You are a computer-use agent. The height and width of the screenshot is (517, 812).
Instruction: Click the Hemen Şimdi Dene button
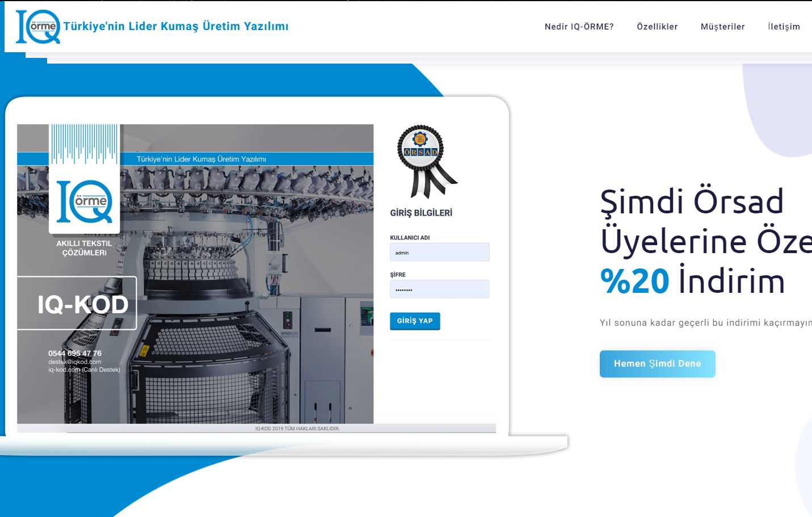pos(657,364)
